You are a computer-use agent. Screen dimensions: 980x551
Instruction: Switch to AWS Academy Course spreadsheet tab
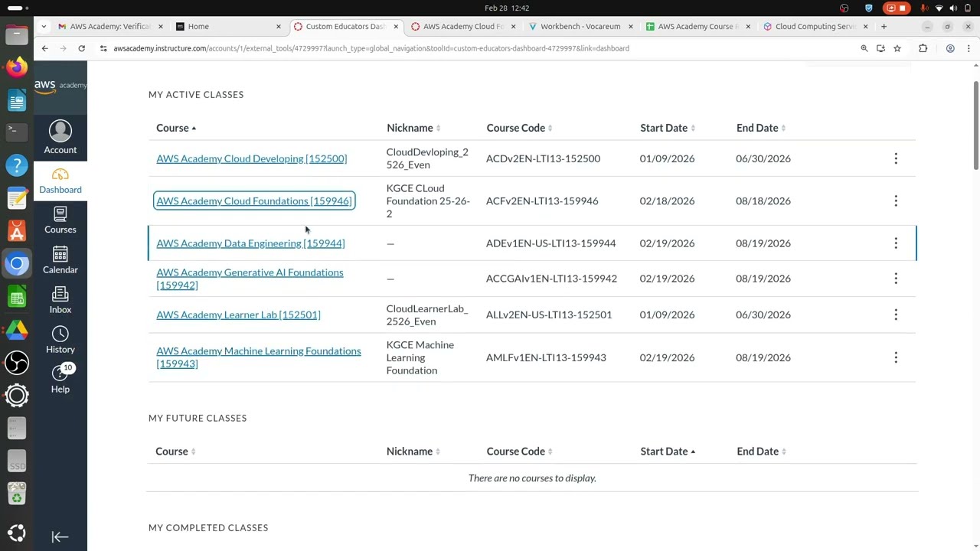pyautogui.click(x=697, y=26)
